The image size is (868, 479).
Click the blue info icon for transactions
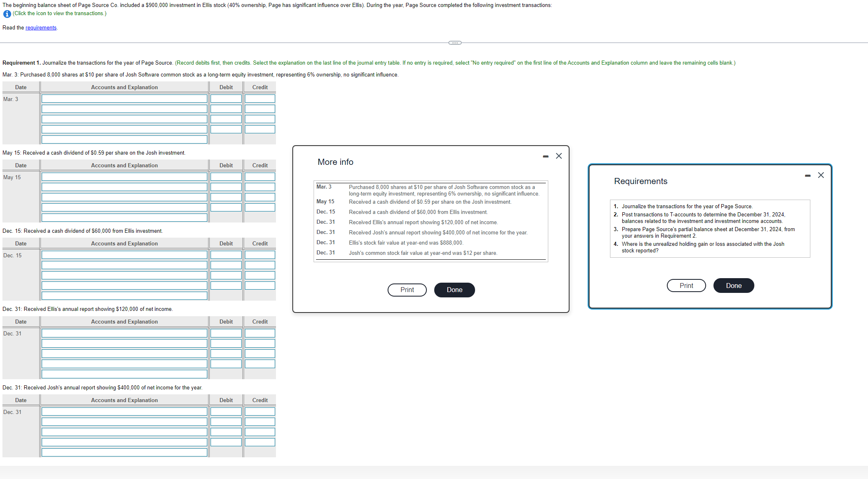pos(7,14)
